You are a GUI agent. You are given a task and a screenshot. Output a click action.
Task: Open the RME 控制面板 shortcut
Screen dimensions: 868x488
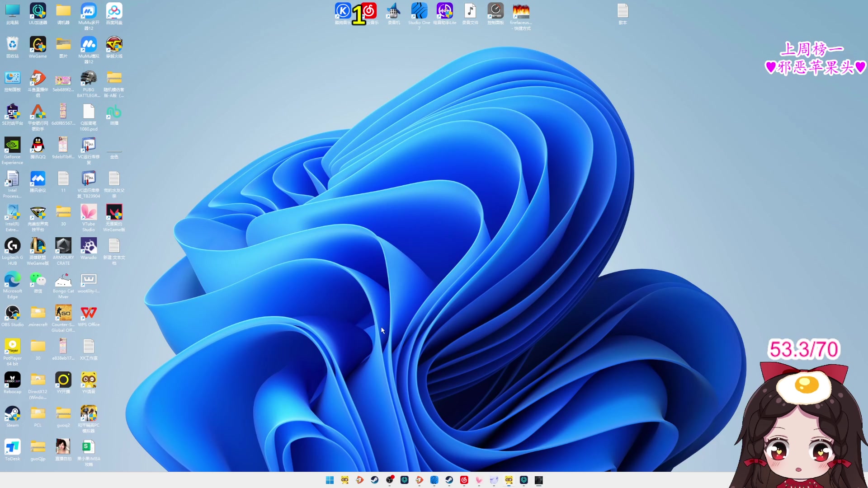coord(495,14)
